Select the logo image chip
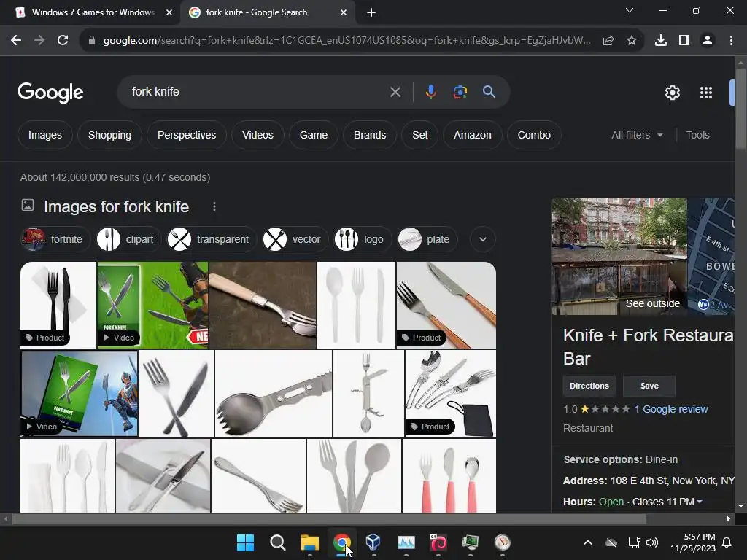 point(362,239)
